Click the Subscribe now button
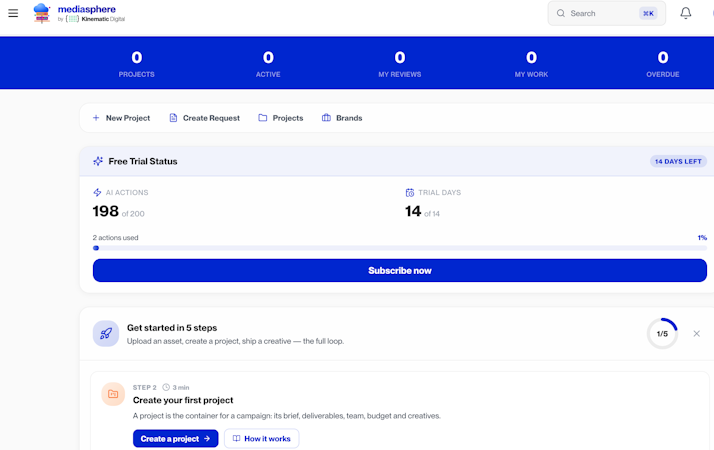The height and width of the screenshot is (450, 714). [x=400, y=271]
